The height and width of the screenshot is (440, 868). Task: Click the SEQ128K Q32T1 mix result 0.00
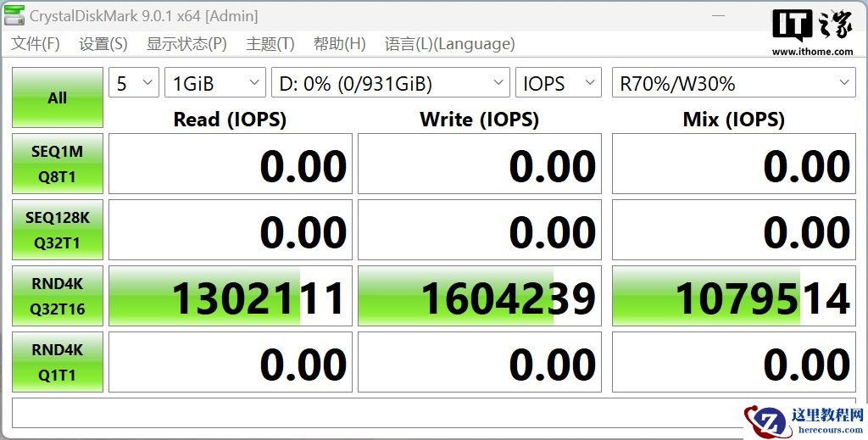(733, 230)
